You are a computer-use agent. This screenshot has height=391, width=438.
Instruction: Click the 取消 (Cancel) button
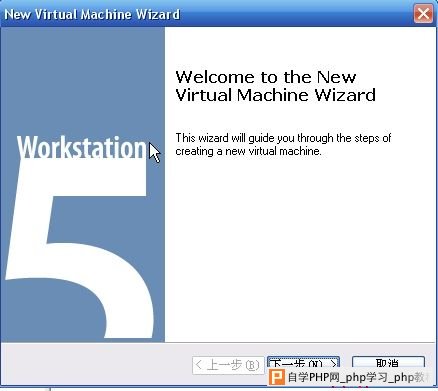(388, 362)
